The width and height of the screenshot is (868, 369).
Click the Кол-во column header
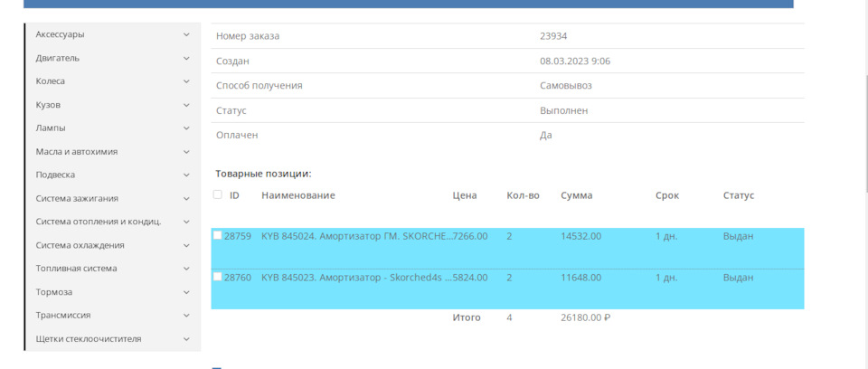523,195
